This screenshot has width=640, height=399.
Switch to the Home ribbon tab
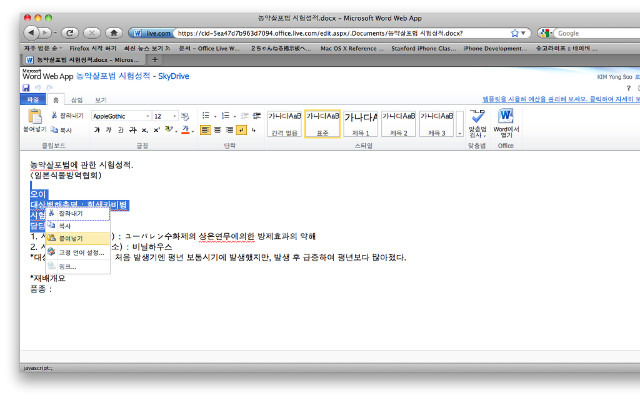tap(56, 100)
